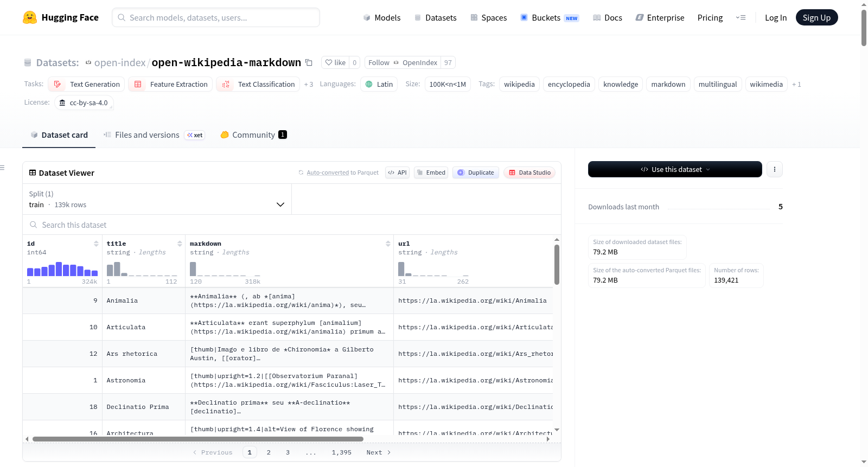Open the cc-by-sa-4.0 license tag
Screen dimensions: 868x467
[84, 103]
